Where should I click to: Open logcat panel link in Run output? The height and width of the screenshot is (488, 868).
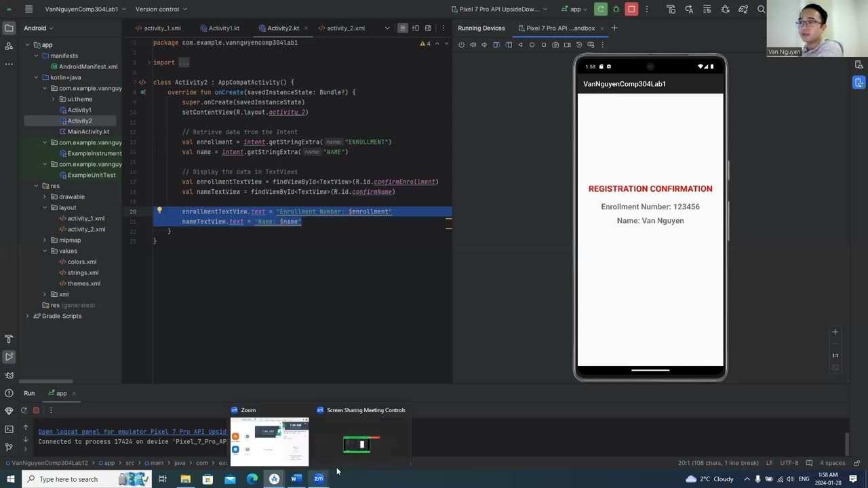132,431
